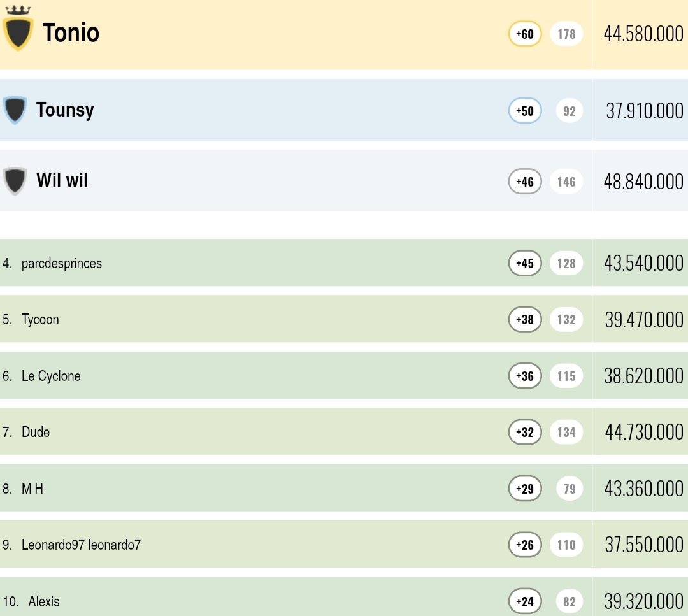The image size is (688, 616).
Task: Click parcdesprinces' +45 points badge
Action: (x=525, y=263)
